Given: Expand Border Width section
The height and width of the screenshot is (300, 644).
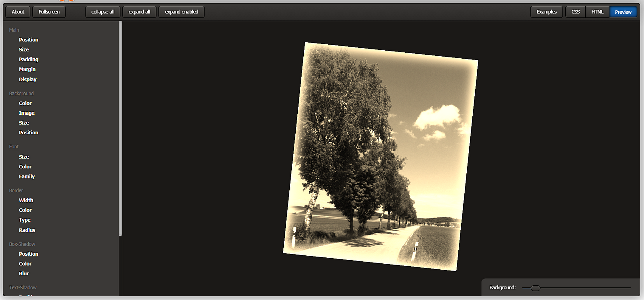Looking at the screenshot, I should point(26,200).
